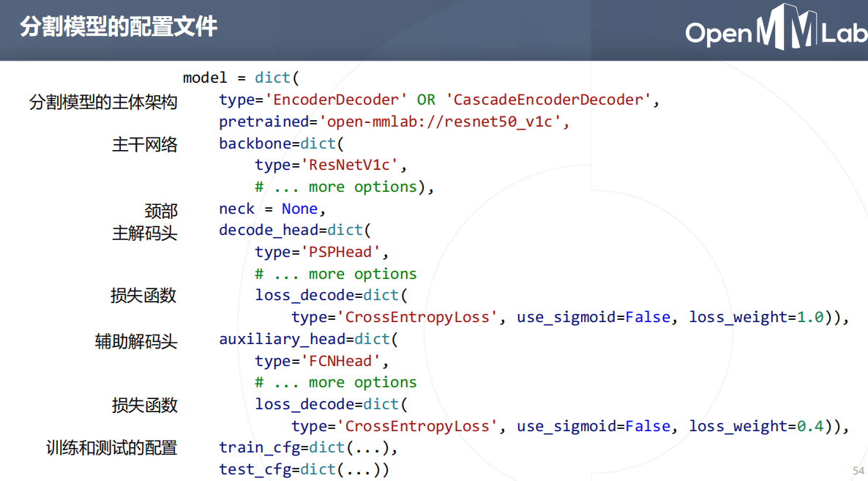Click loss_weight=0.4 value
Screen dimensions: 868x481
pyautogui.click(x=756, y=426)
